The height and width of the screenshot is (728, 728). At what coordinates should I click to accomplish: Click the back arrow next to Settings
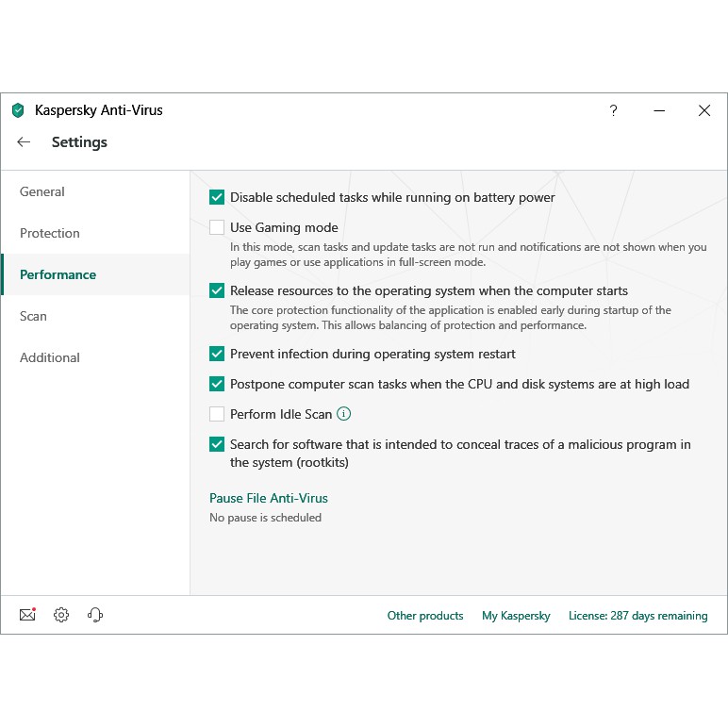[24, 142]
